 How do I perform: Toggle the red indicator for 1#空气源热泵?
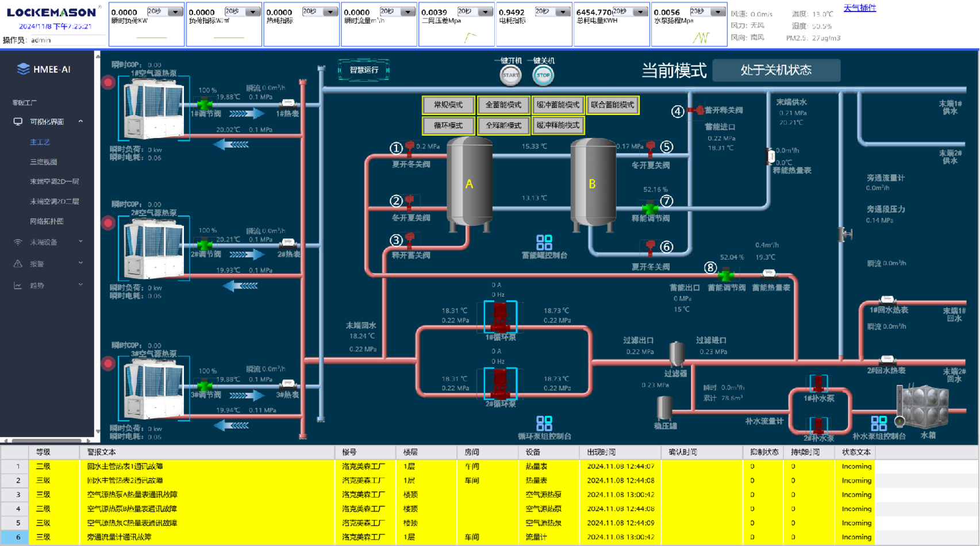[108, 83]
